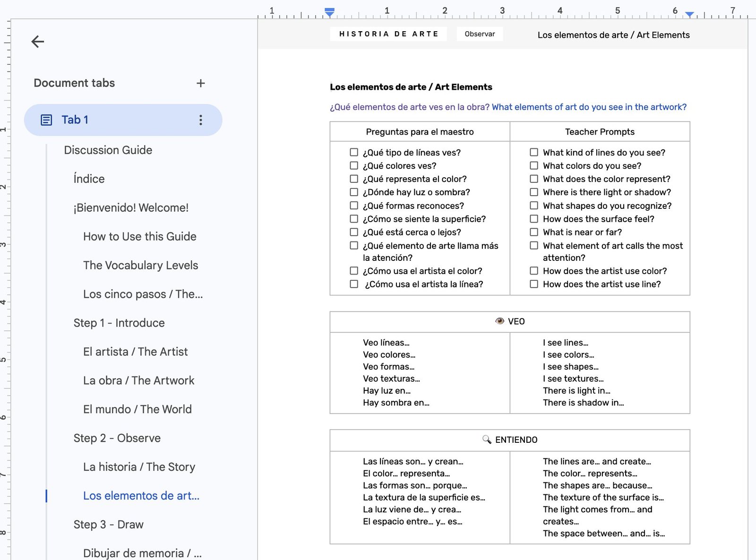Jump to Step 2 - Observe section
The image size is (756, 560).
click(x=117, y=439)
